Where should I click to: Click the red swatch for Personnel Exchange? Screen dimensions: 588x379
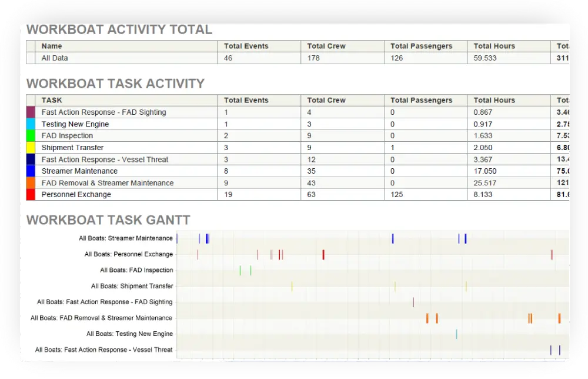point(31,194)
